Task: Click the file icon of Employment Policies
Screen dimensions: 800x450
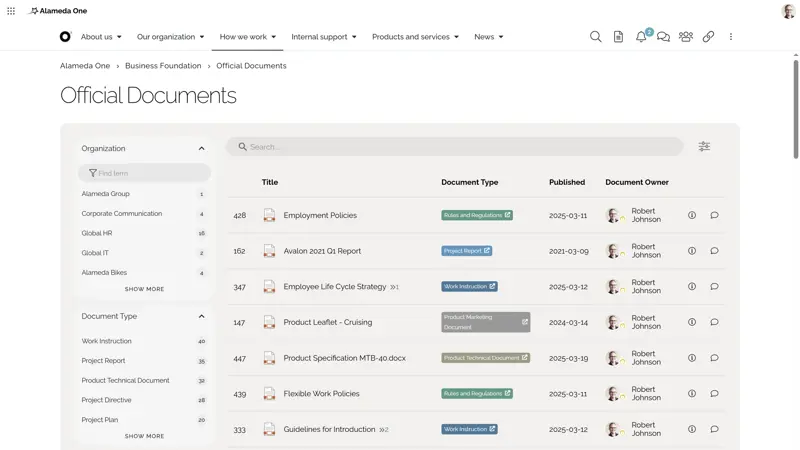Action: [269, 215]
